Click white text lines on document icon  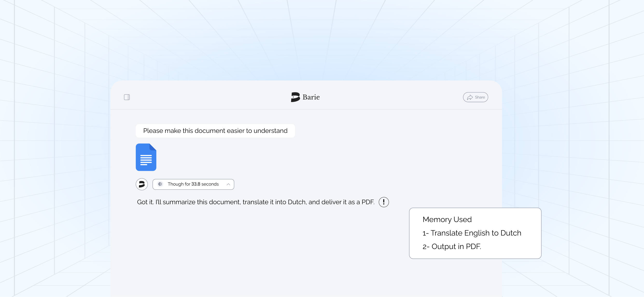pyautogui.click(x=146, y=160)
